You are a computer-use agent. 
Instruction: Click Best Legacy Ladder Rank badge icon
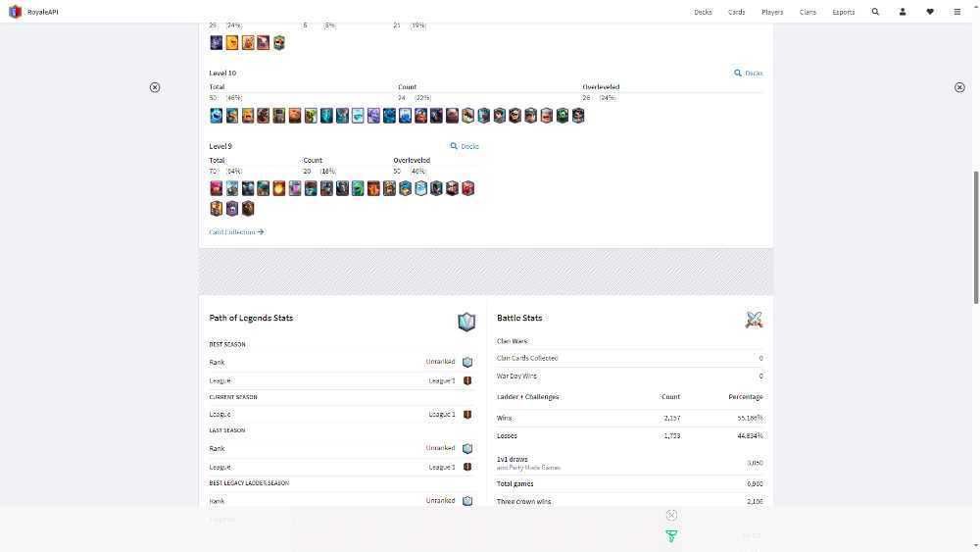coord(467,501)
